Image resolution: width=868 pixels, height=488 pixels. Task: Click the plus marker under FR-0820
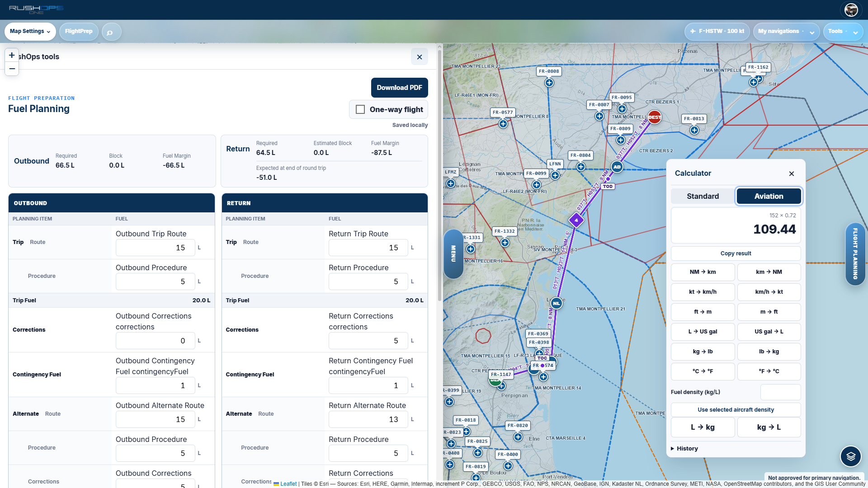(518, 437)
